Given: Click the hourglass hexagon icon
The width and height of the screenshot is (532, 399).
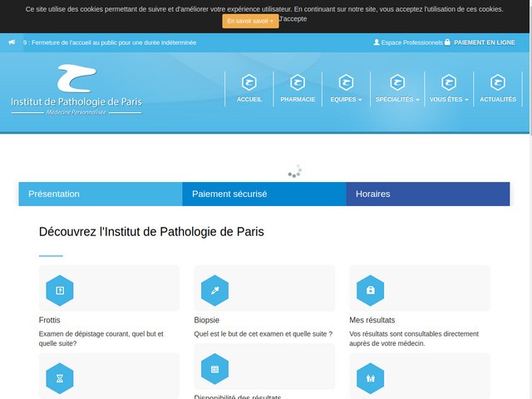Looking at the screenshot, I should click(x=60, y=378).
